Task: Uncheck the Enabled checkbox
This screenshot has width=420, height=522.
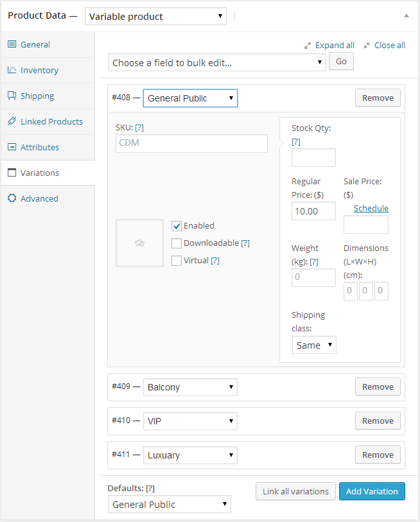Action: pyautogui.click(x=177, y=226)
